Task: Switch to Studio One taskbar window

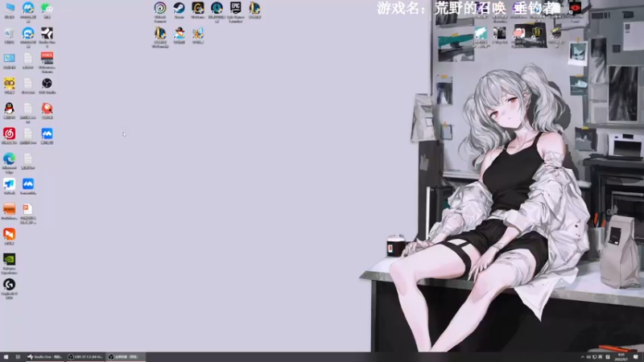Action: tap(44, 356)
